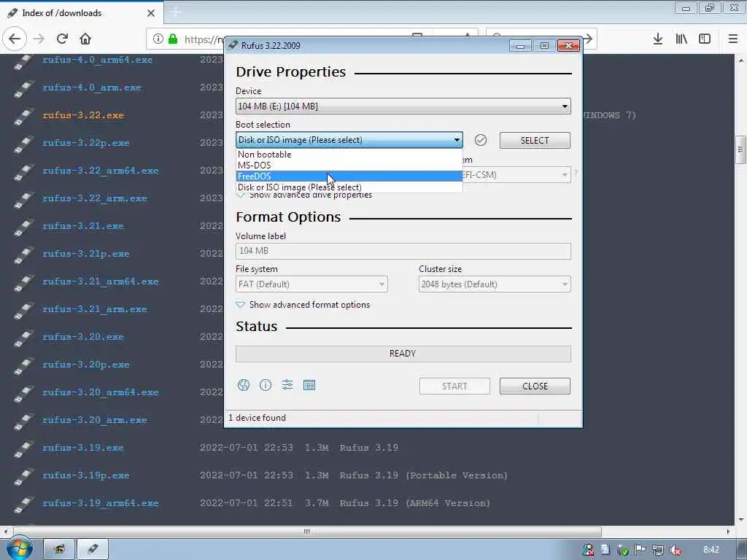Open the browser home page

(85, 39)
